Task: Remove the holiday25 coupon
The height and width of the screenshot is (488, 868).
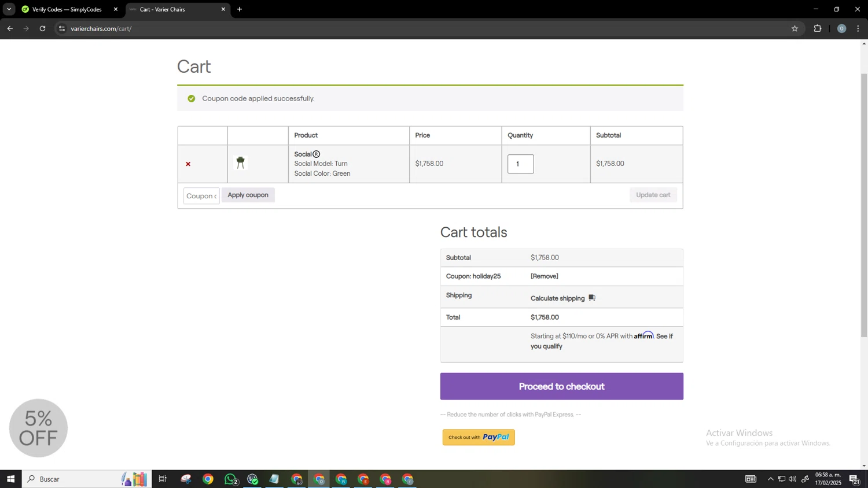Action: (x=544, y=276)
